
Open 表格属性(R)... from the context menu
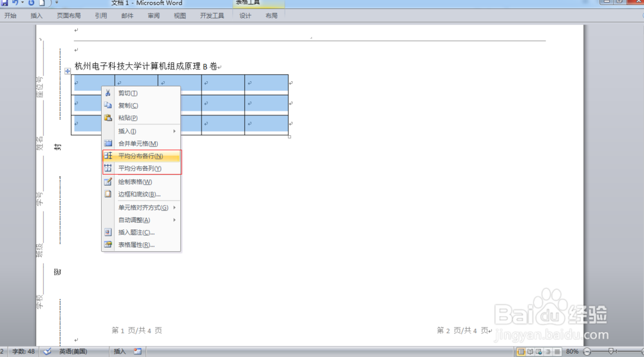[141, 244]
